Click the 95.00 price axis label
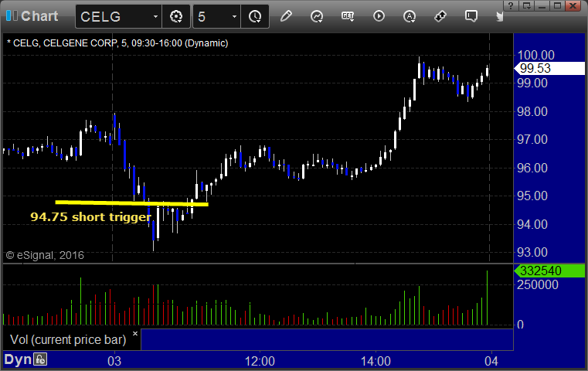 coord(532,196)
